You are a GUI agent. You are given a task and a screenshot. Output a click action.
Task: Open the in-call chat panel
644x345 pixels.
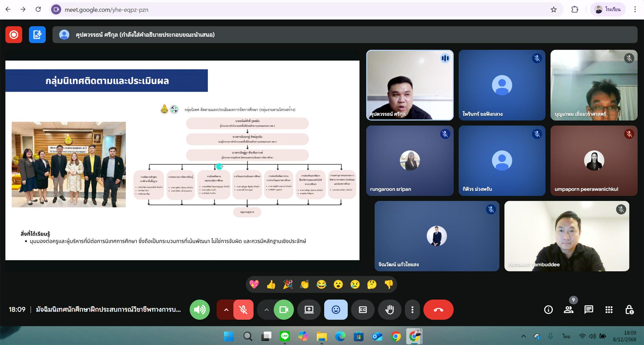(589, 310)
